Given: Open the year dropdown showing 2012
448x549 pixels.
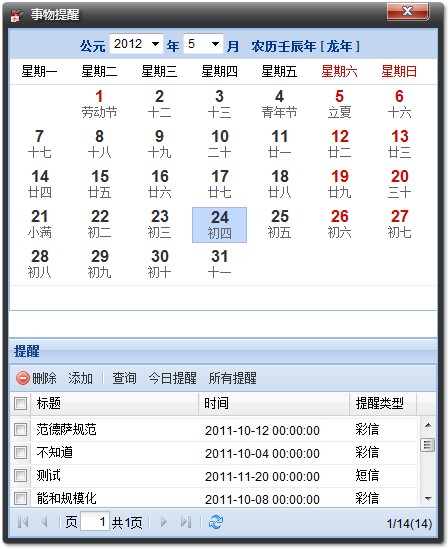Looking at the screenshot, I should coord(136,44).
